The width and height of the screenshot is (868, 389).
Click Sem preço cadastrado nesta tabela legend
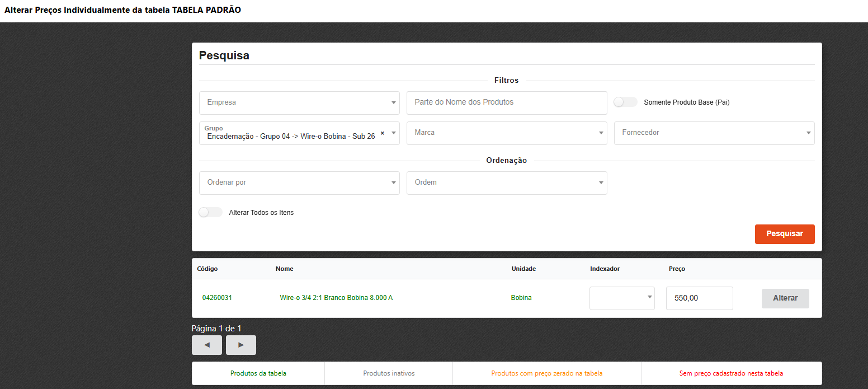point(731,373)
